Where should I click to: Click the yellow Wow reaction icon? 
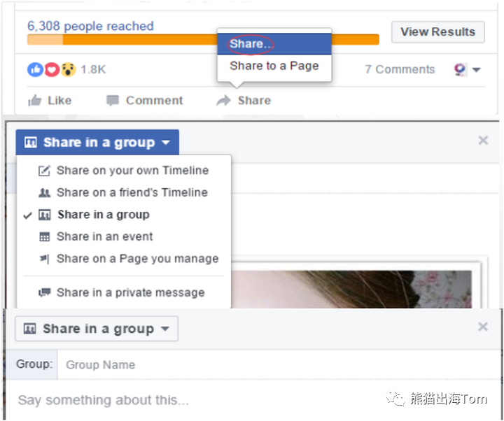(x=68, y=69)
